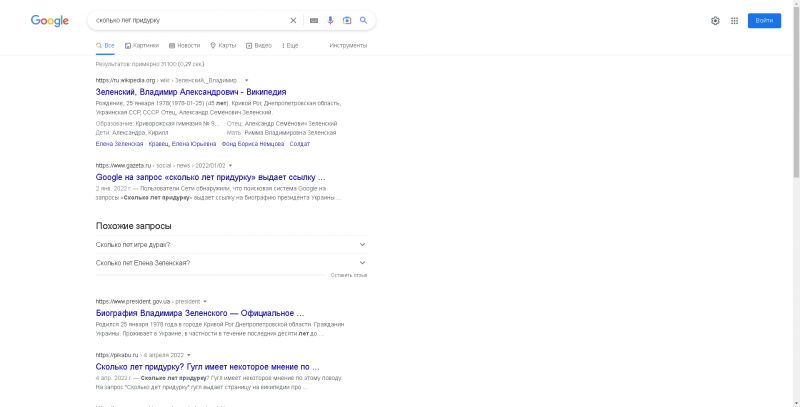The image size is (800, 407).
Task: Open dropdown arrow next to gazeta.ru URL
Action: 231,166
